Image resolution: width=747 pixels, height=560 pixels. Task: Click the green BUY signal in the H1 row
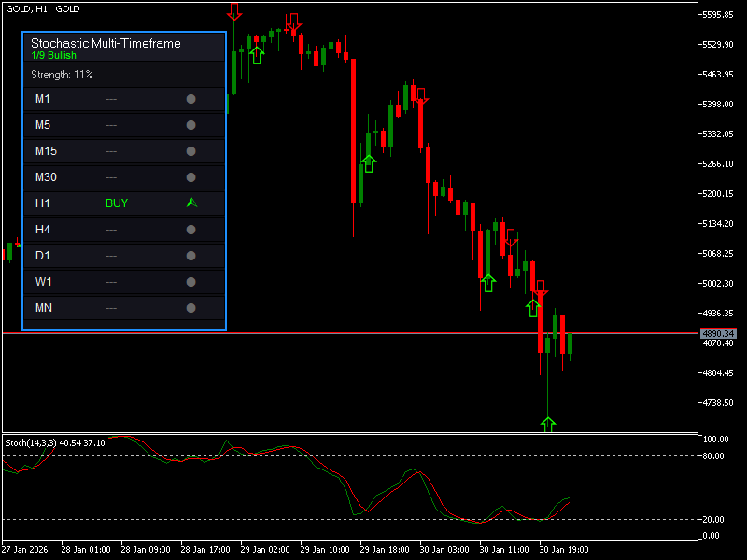[x=117, y=203]
